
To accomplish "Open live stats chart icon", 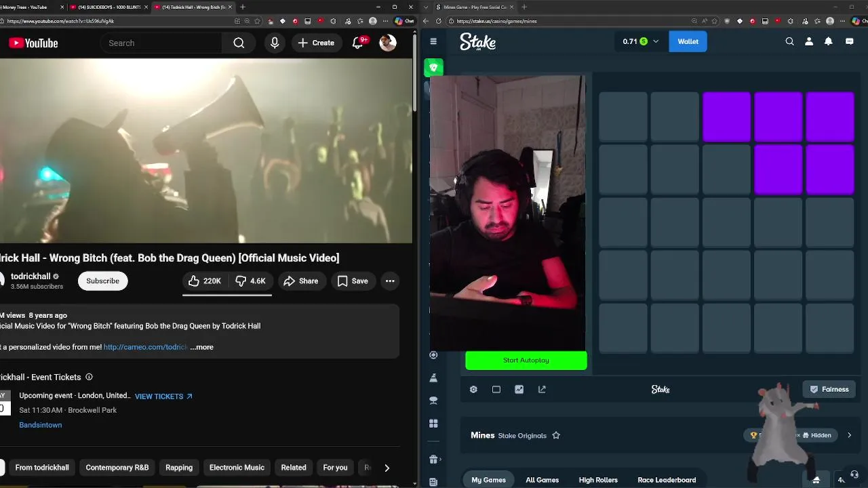I will click(519, 389).
